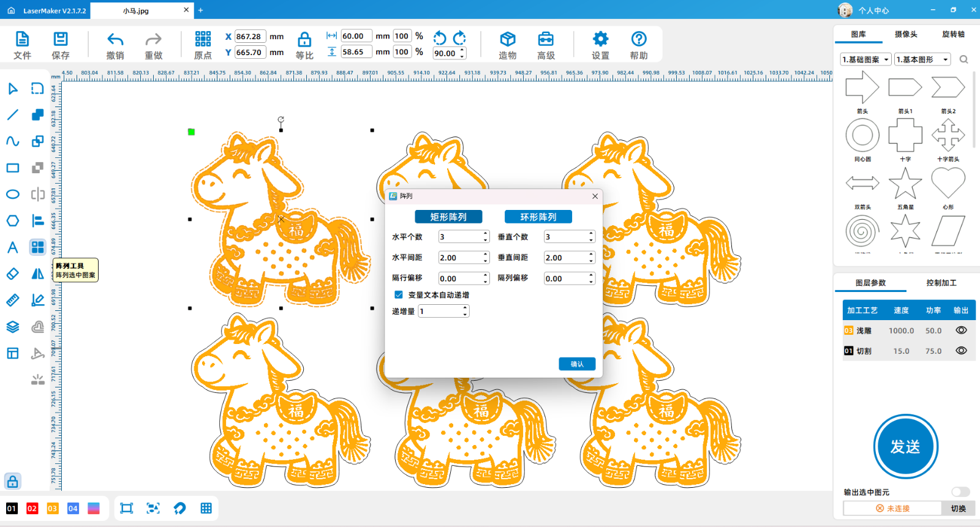Increase 水平个数 using the spinner arrow

[486, 234]
